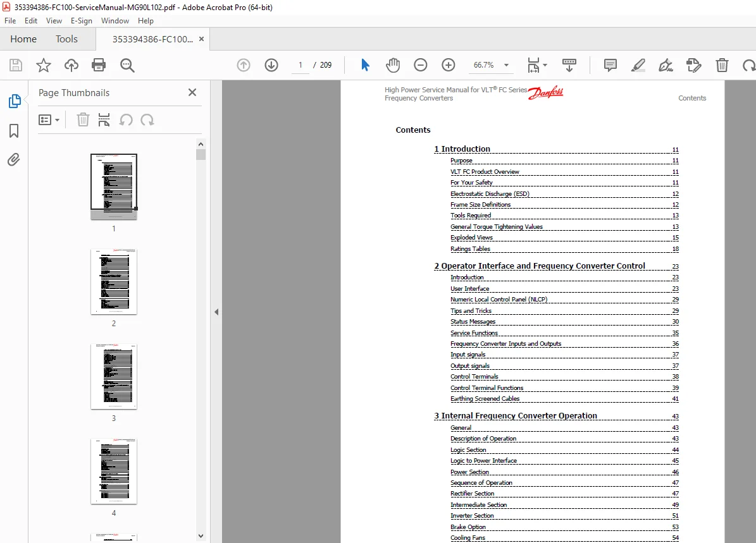
Task: Switch to the Home tab
Action: tap(23, 39)
